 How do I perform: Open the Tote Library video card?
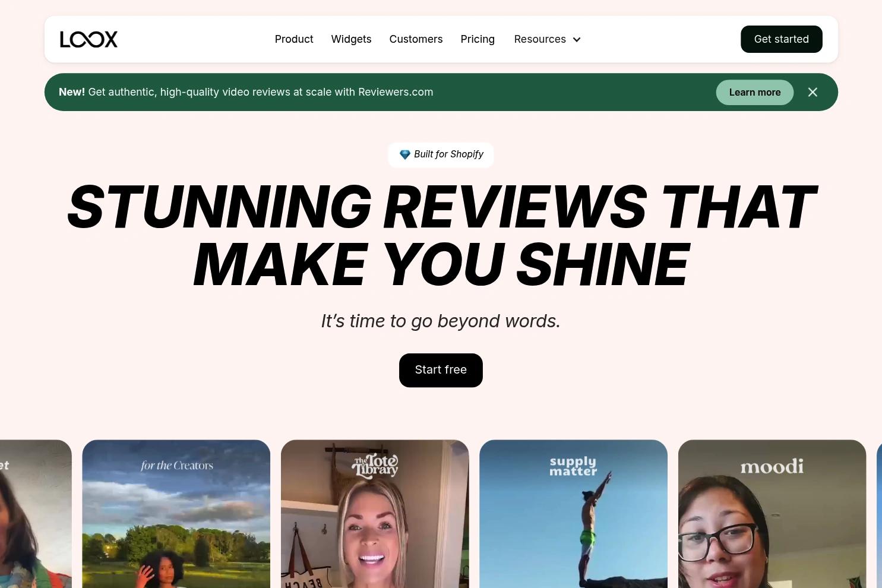tap(375, 514)
